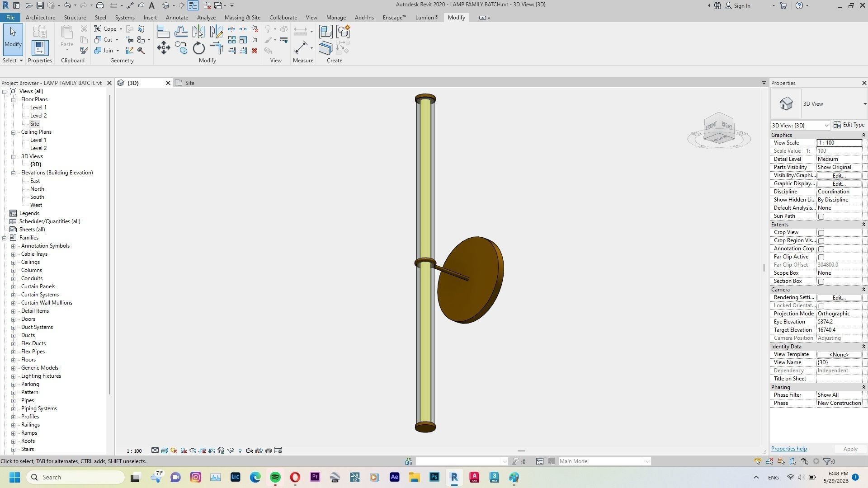Open the 3D View: {3D} instance dropdown
Screen dimensions: 868x488
click(800, 125)
